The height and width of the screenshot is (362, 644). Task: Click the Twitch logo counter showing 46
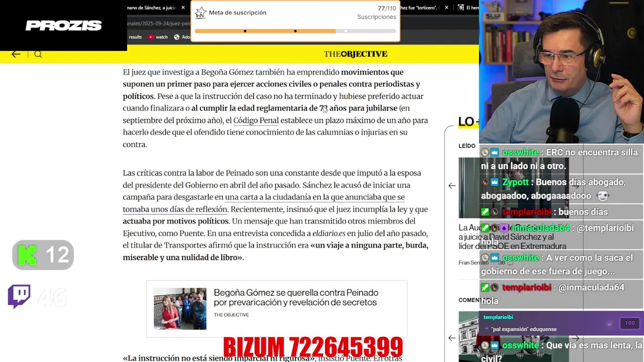click(x=37, y=297)
